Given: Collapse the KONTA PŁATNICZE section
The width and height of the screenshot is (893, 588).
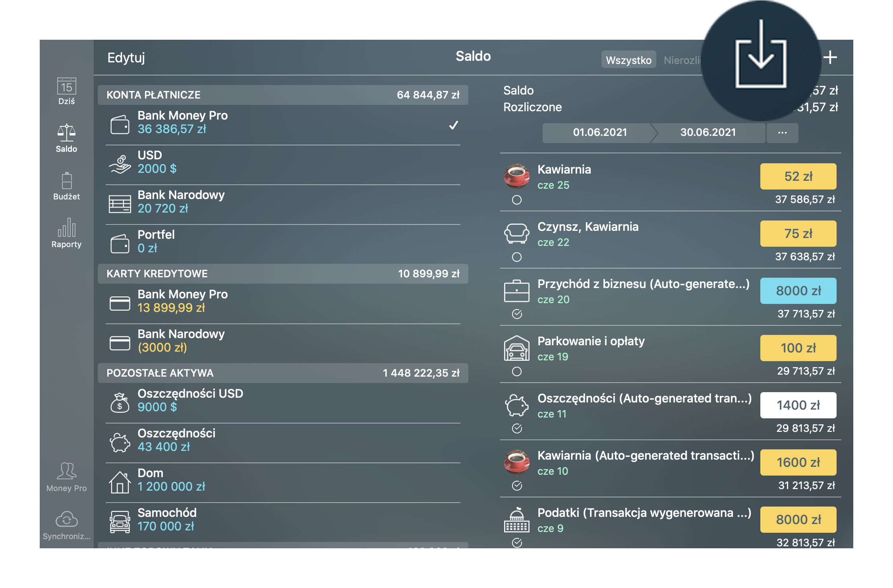Looking at the screenshot, I should [x=283, y=95].
